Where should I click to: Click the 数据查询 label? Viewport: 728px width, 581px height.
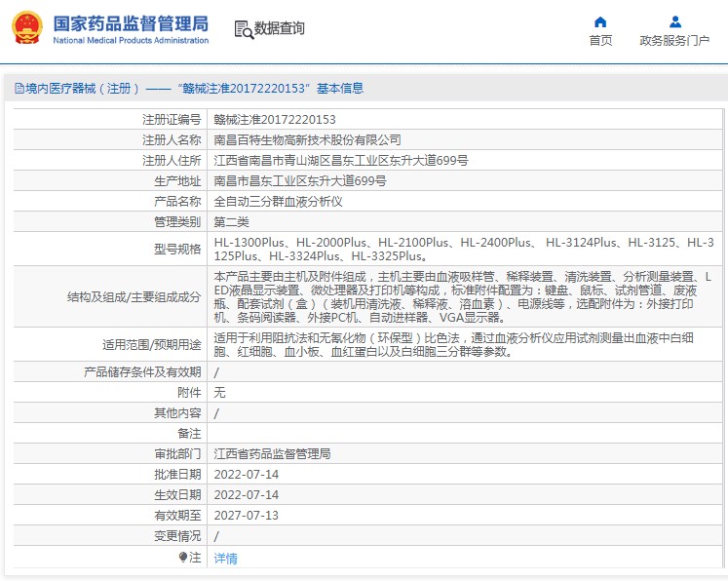(280, 28)
